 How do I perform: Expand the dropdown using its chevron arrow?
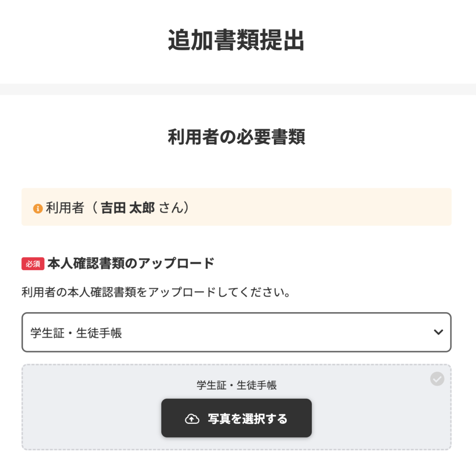438,332
